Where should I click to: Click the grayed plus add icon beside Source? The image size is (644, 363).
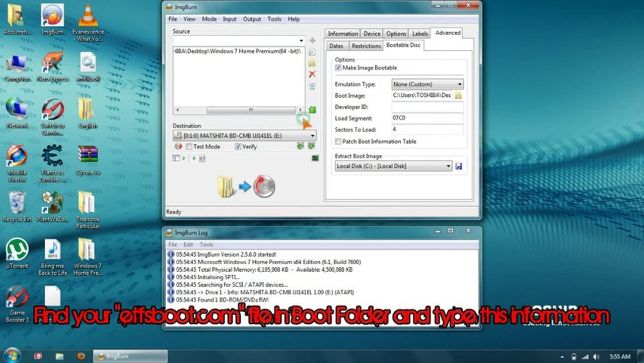[312, 40]
